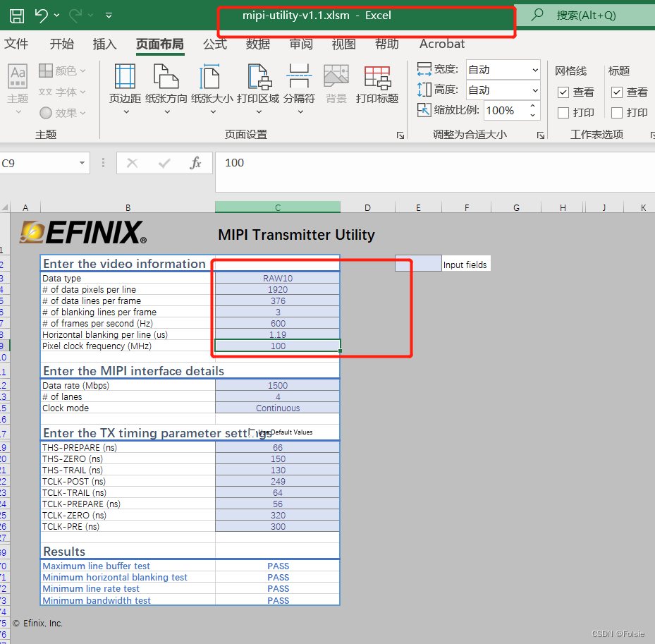This screenshot has height=644, width=655.
Task: Click the Maximum line buffer test link
Action: (x=96, y=566)
